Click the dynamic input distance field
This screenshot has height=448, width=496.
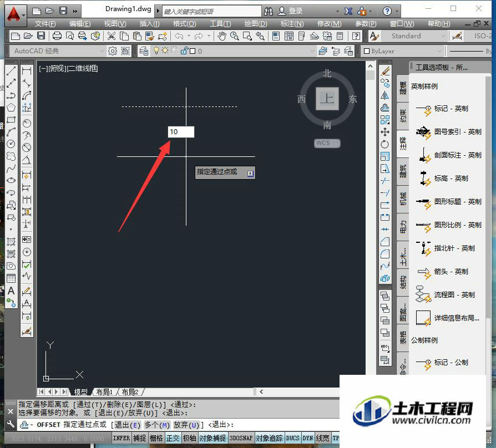tap(181, 132)
